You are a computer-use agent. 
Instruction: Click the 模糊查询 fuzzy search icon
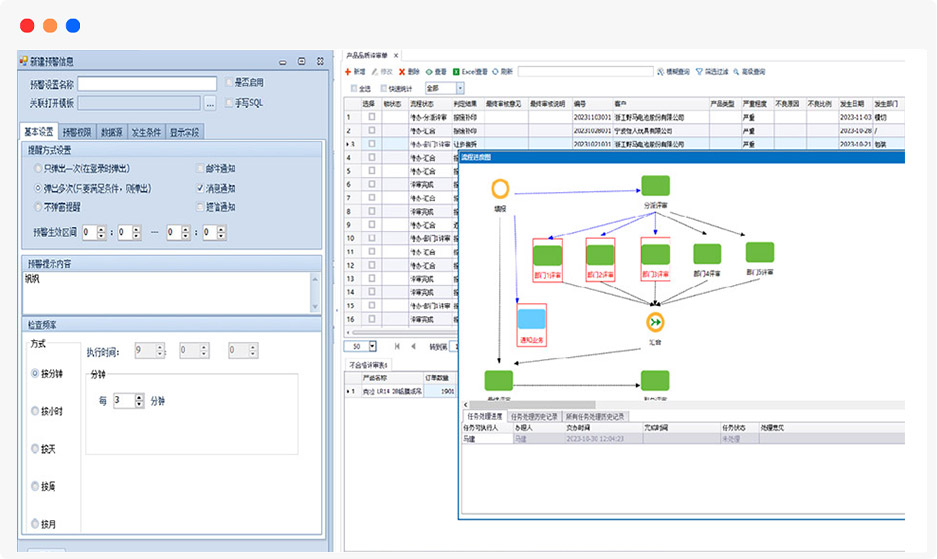coord(659,72)
